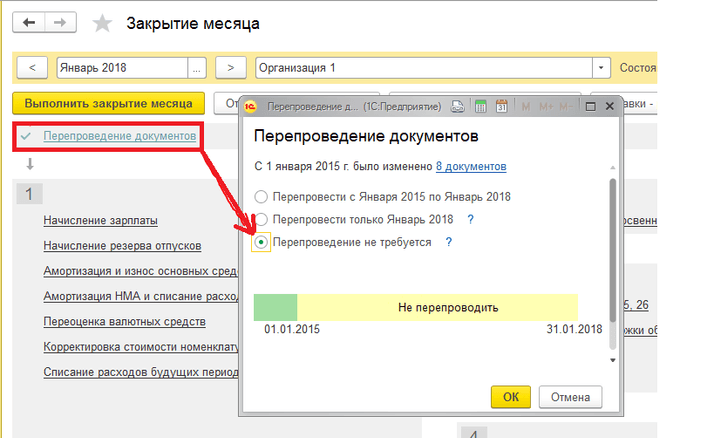Open the calculator icon in dialog title bar
Screen dimensions: 714x438
(x=480, y=105)
